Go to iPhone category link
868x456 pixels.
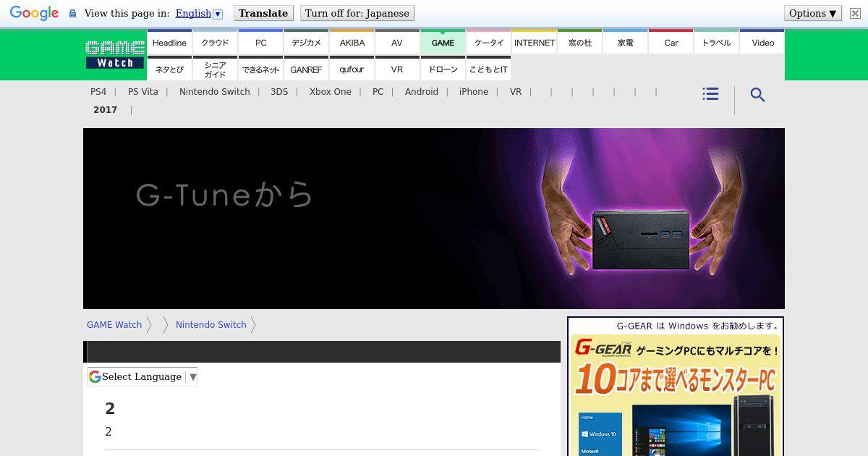[x=474, y=92]
